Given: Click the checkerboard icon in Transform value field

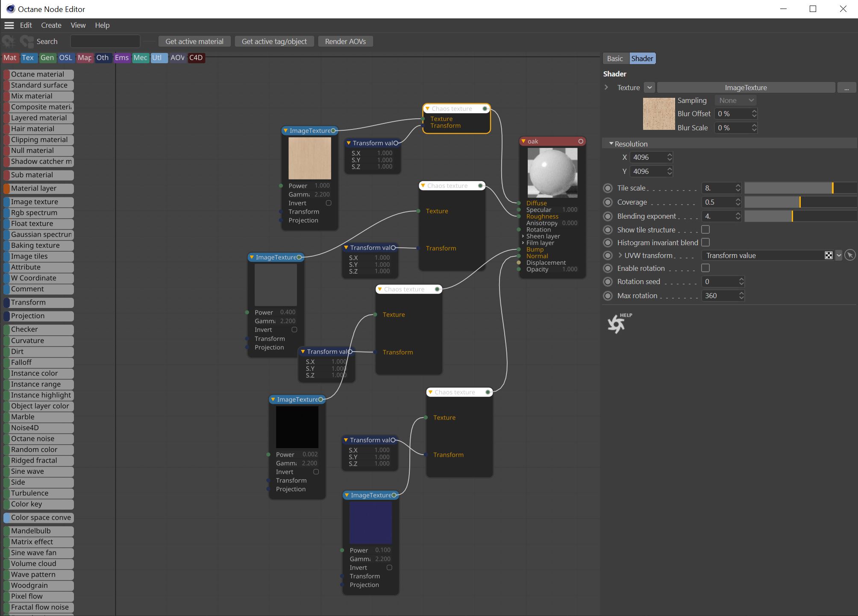Looking at the screenshot, I should point(829,255).
